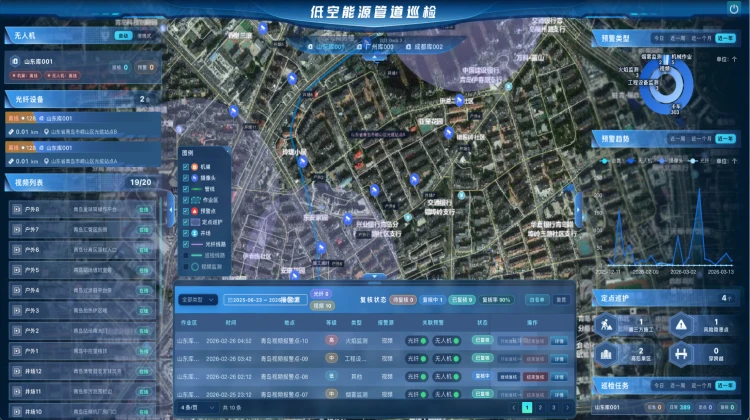Play the 户外5 video feed
The image size is (750, 420).
tap(17, 270)
